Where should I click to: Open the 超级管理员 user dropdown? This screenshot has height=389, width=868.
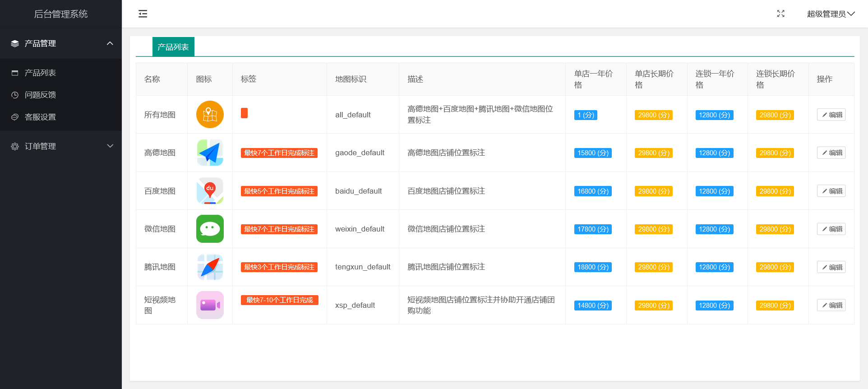[x=830, y=14]
